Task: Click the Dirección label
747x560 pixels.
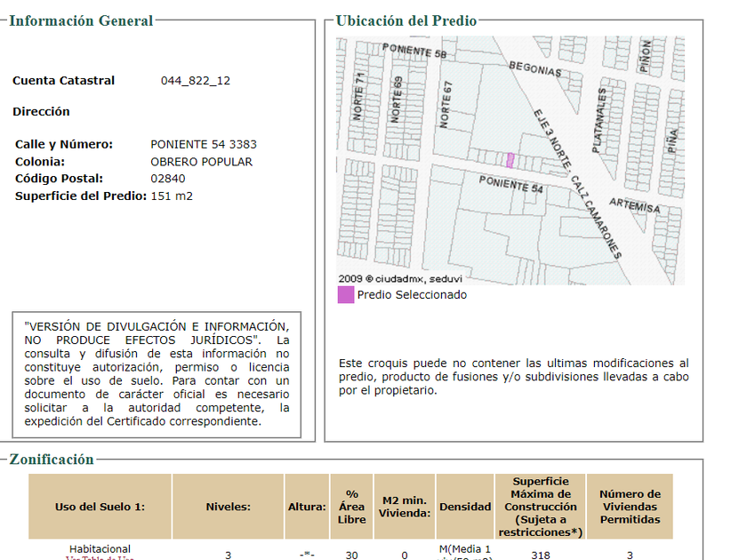Action: pyautogui.click(x=41, y=111)
